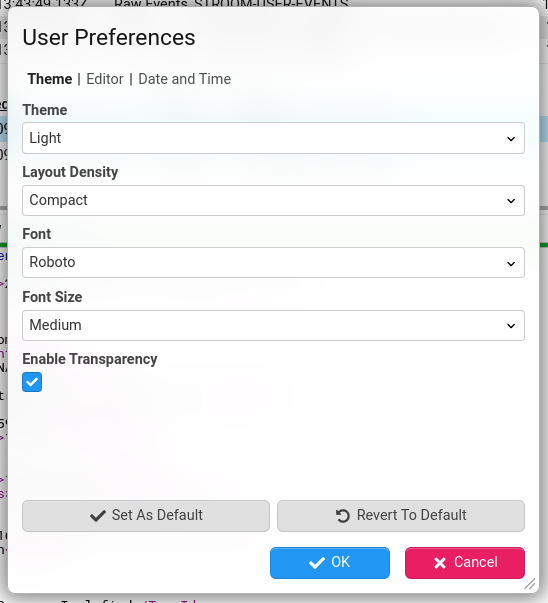The height and width of the screenshot is (603, 548).
Task: Click the Font Size dropdown chevron arrow
Action: coord(511,326)
